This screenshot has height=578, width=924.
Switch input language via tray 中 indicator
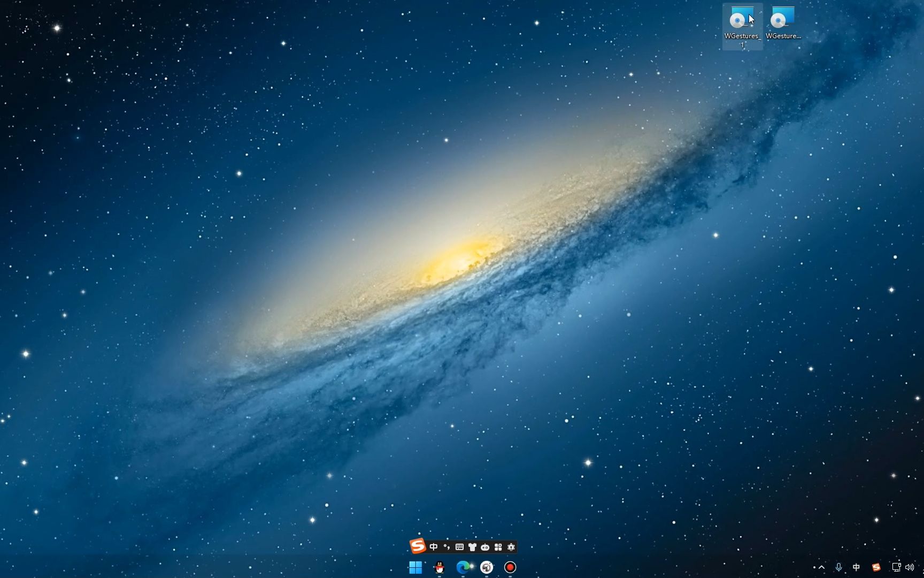click(857, 567)
